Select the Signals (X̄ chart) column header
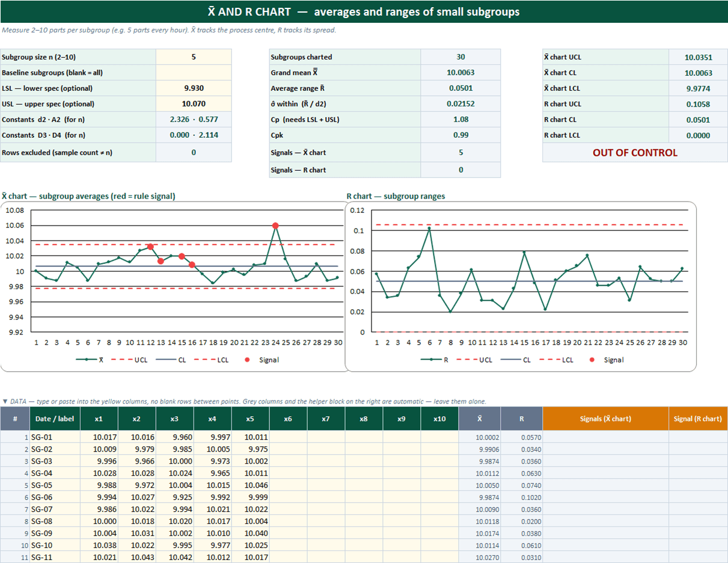The height and width of the screenshot is (563, 728). tap(606, 419)
